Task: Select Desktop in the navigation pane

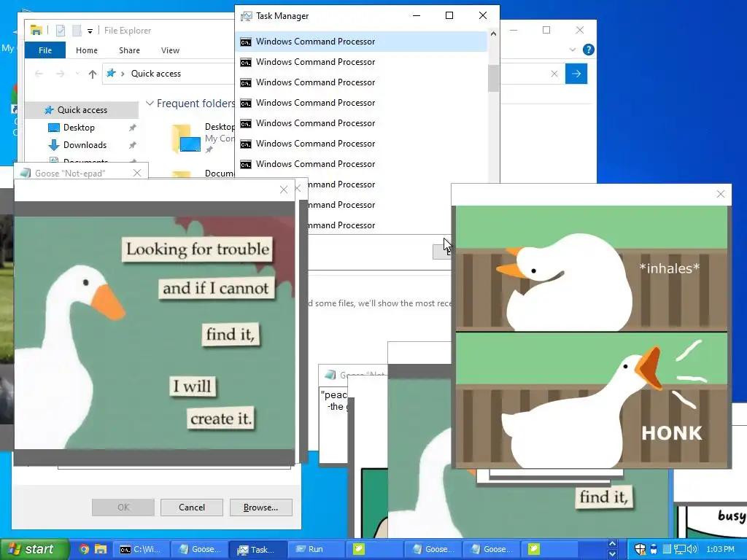Action: click(x=79, y=128)
